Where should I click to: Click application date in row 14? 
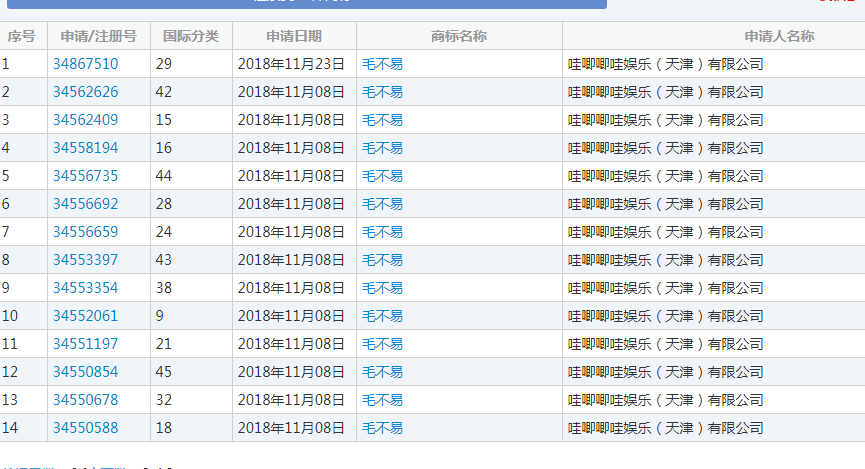(291, 428)
